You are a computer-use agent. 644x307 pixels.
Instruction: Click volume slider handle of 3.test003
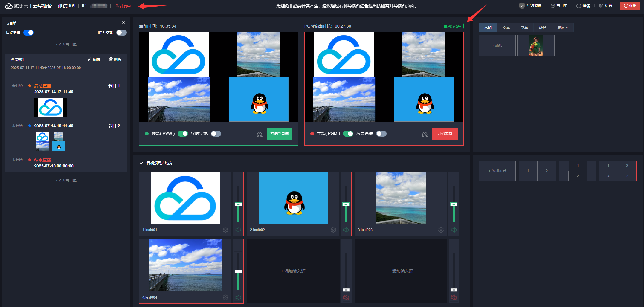pyautogui.click(x=454, y=204)
